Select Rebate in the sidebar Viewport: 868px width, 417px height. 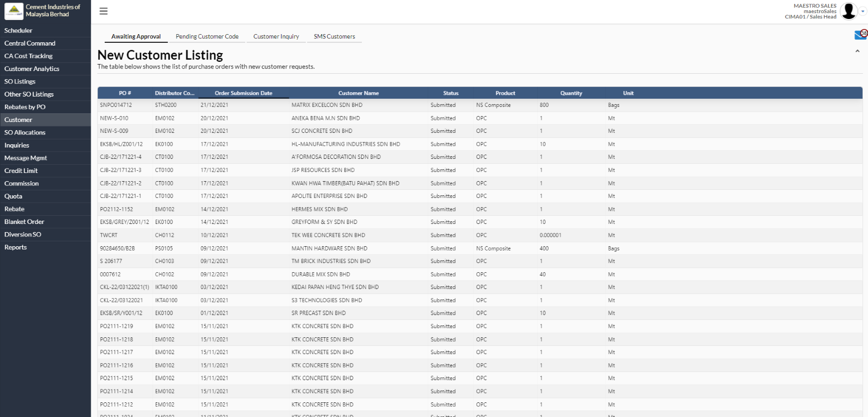46,209
